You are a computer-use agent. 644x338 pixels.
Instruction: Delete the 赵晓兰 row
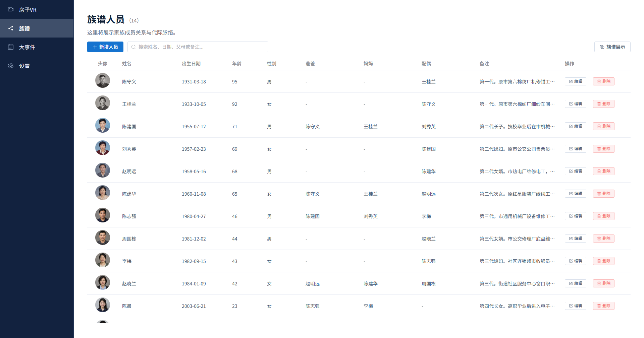click(604, 283)
